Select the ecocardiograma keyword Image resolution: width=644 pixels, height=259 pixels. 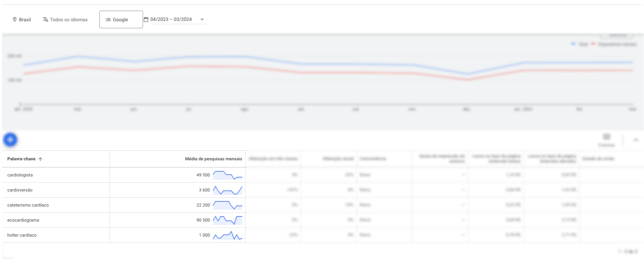(23, 220)
